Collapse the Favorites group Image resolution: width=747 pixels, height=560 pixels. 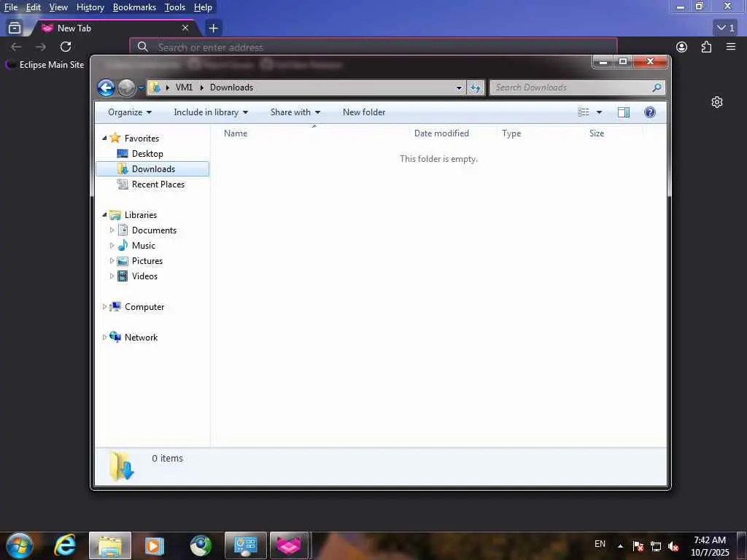[x=104, y=138]
